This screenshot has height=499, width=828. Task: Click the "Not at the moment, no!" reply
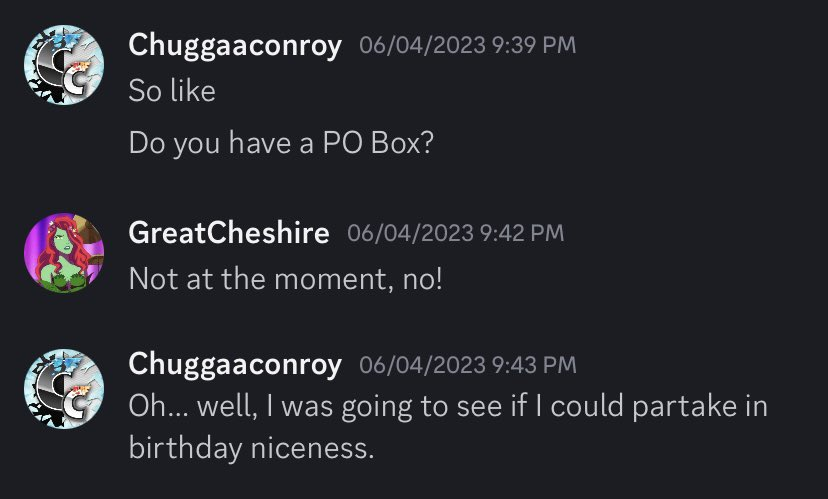pyautogui.click(x=286, y=279)
